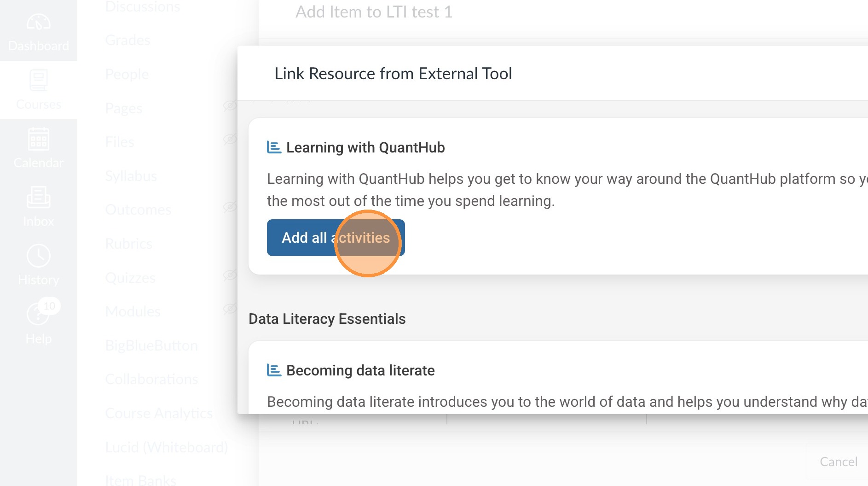This screenshot has width=868, height=486.
Task: Select Syllabus in course navigation
Action: 131,176
